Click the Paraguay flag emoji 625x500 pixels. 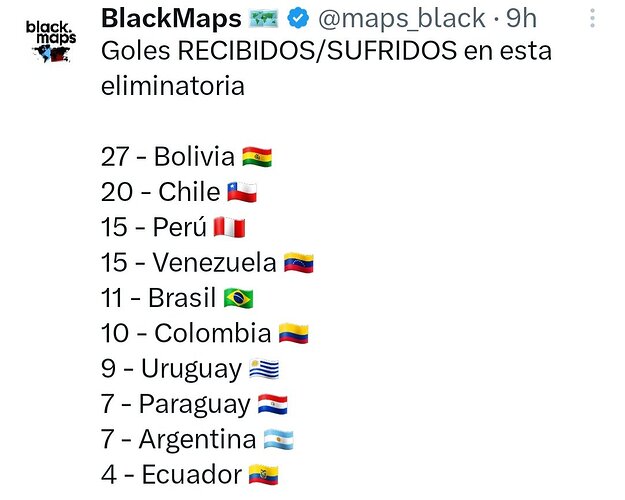click(x=273, y=404)
